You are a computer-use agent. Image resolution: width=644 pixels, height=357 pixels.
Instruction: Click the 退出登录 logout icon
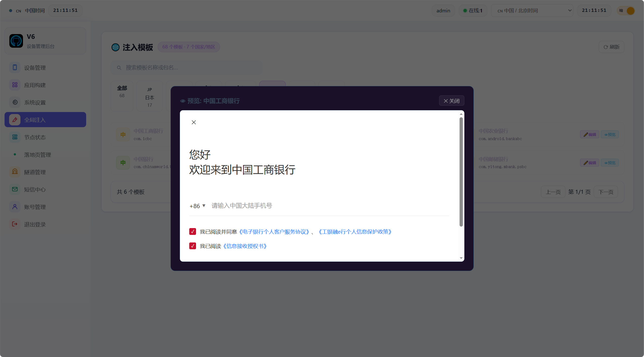(x=15, y=224)
